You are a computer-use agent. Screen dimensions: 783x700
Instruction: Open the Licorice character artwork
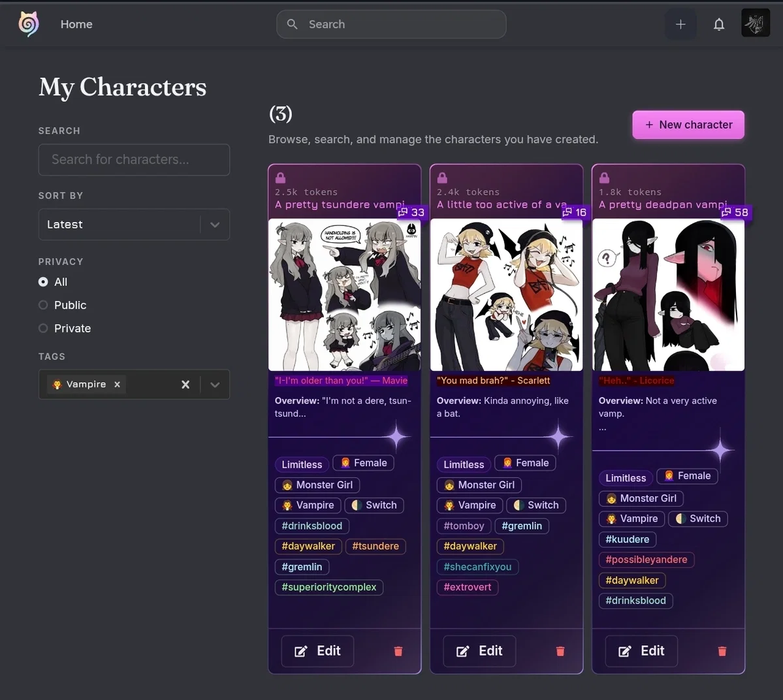click(668, 294)
